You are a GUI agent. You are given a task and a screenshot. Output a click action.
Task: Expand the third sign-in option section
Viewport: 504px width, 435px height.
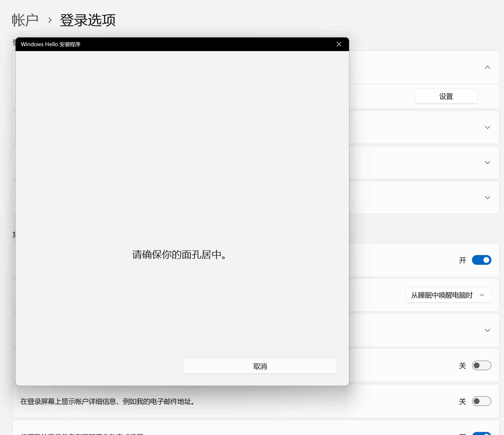click(488, 162)
